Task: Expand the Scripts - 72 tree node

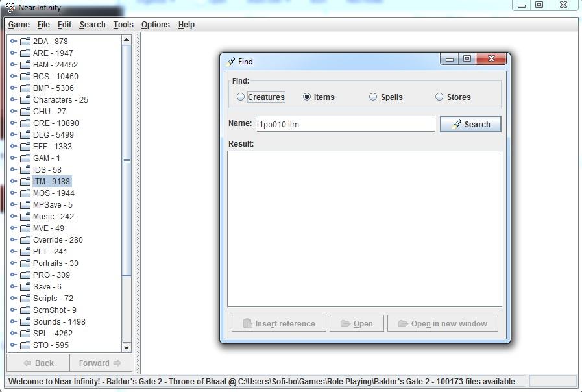Action: pos(14,299)
